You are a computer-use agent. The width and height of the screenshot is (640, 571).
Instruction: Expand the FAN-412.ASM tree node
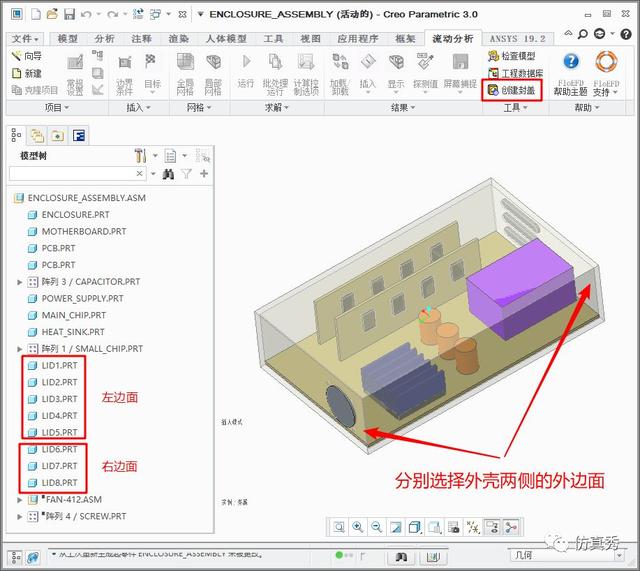20,500
